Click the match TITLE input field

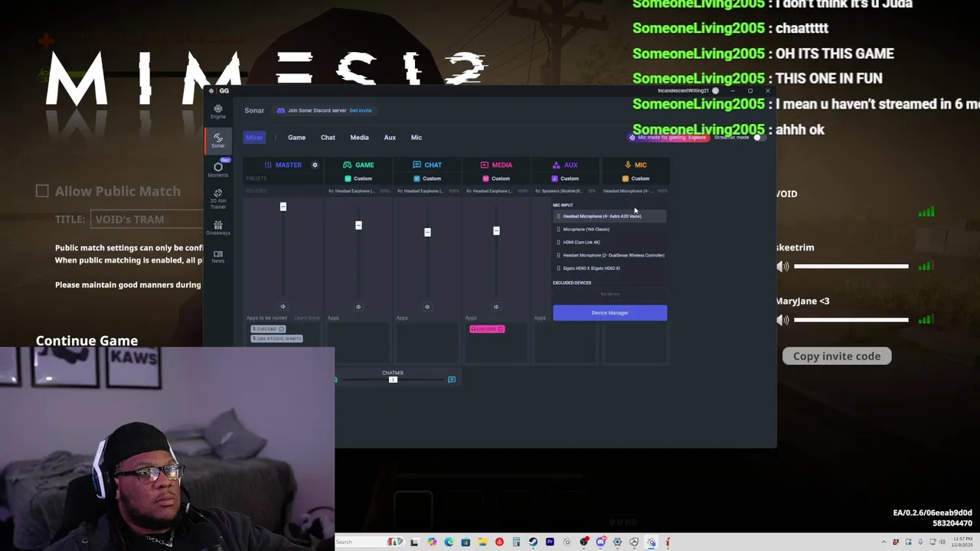click(x=147, y=220)
